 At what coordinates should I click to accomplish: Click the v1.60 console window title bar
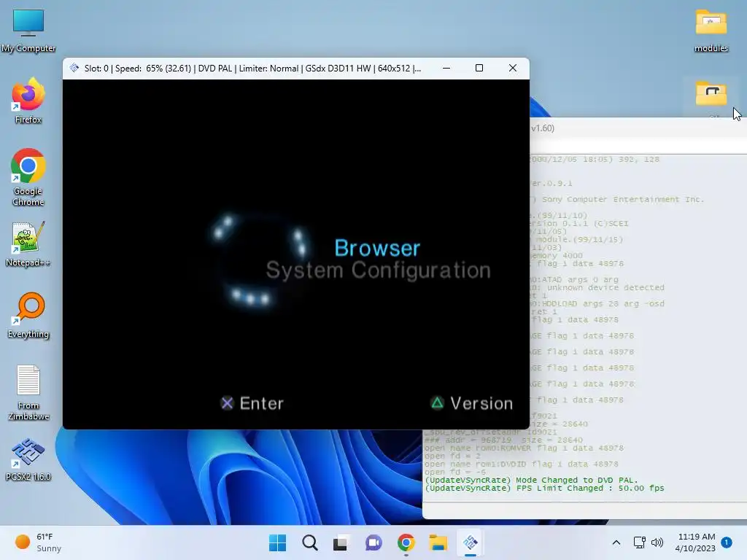tap(638, 128)
